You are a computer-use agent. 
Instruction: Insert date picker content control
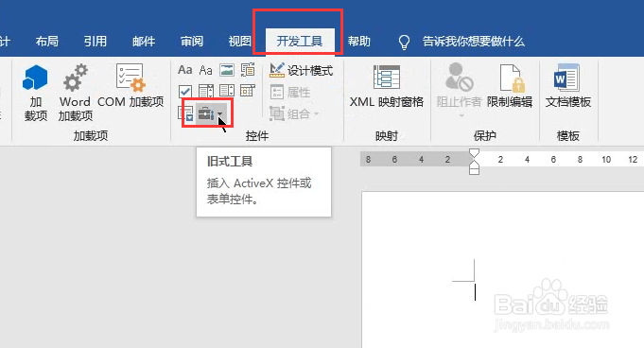248,91
